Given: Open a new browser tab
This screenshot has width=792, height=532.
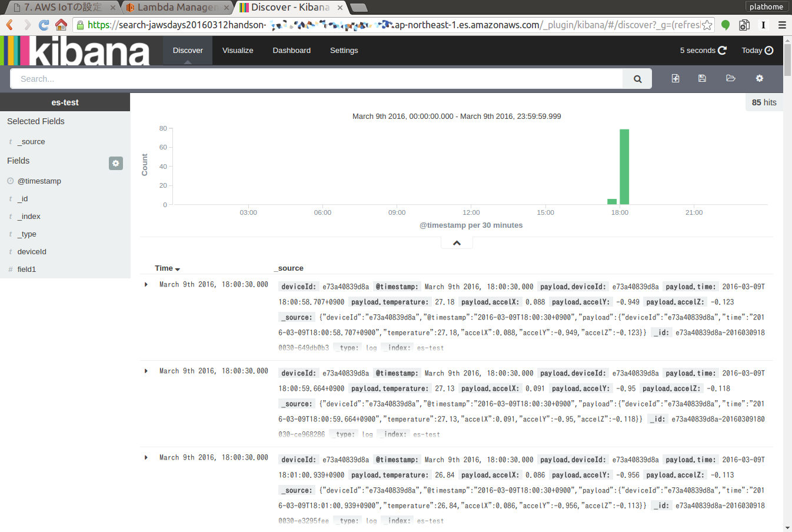Looking at the screenshot, I should tap(358, 8).
